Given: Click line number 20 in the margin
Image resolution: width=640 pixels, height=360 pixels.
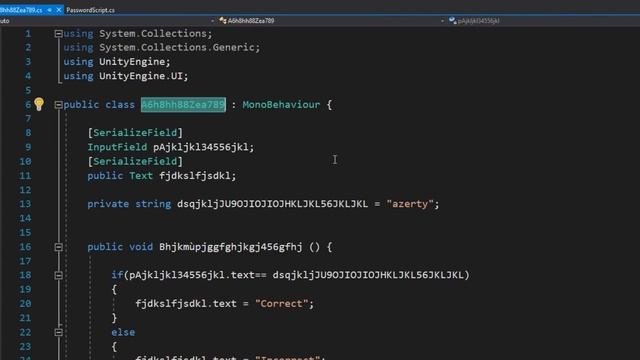Looking at the screenshot, I should tap(25, 303).
